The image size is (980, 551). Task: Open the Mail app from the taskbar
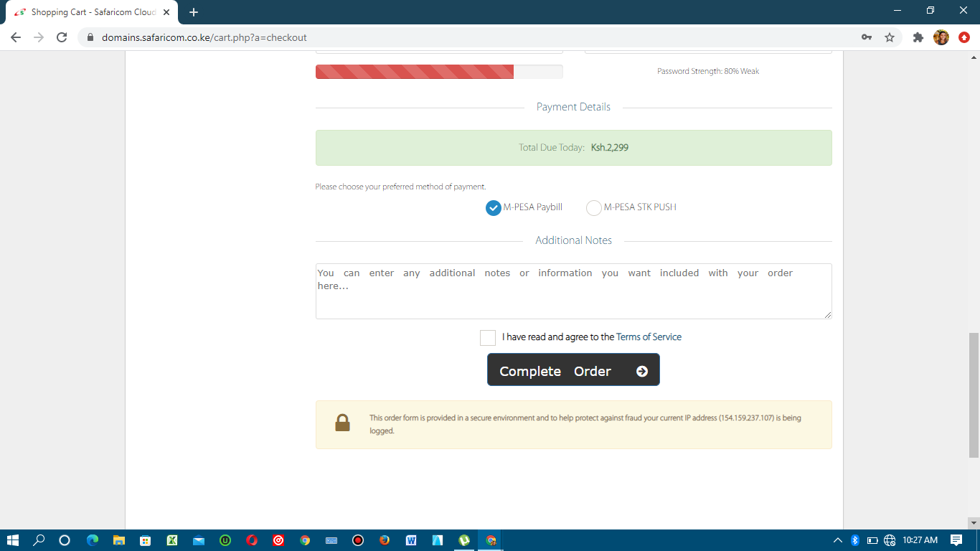[x=199, y=540]
